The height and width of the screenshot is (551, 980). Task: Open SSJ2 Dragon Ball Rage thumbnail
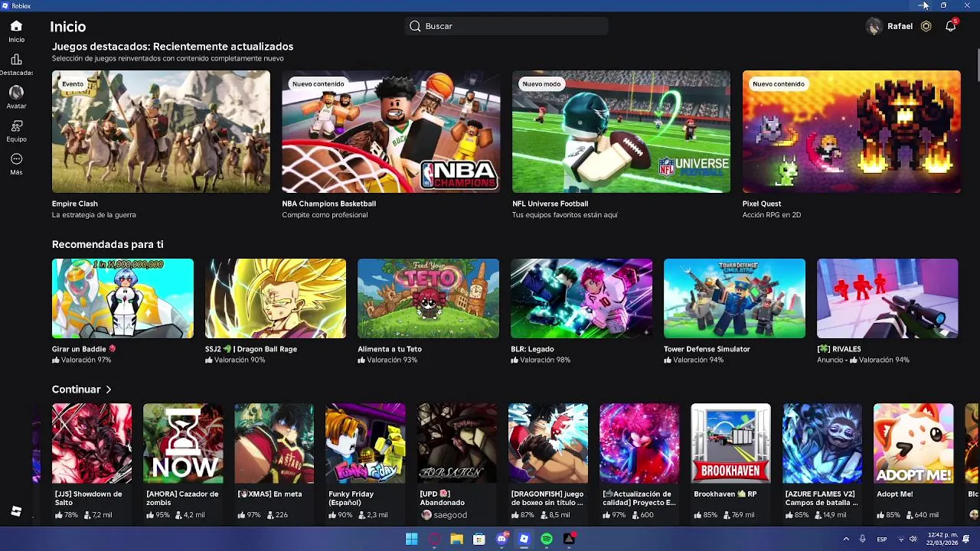[276, 298]
